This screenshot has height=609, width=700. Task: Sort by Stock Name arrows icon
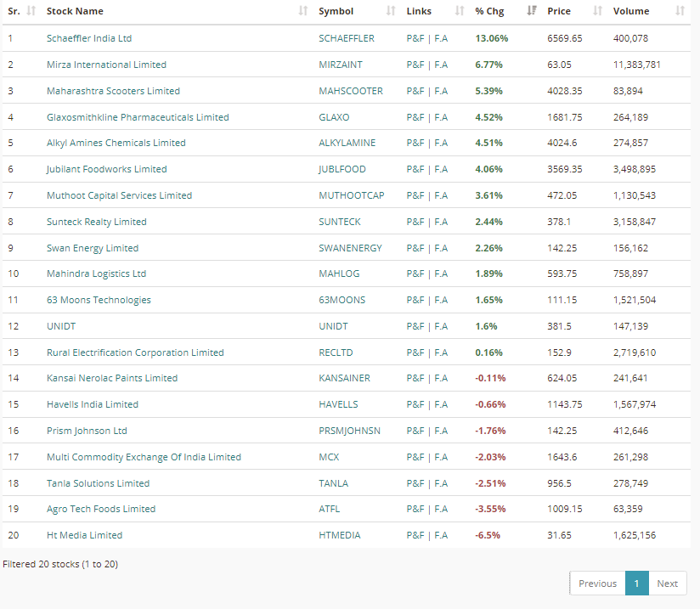click(303, 11)
